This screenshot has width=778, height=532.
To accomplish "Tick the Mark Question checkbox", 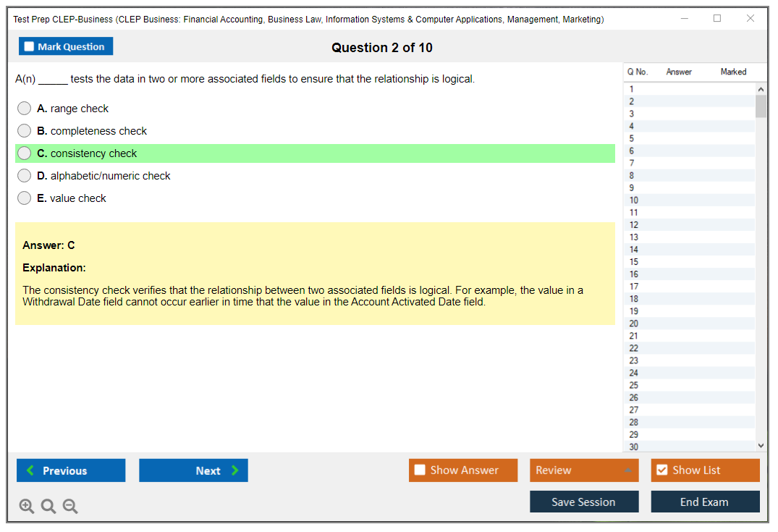I will point(30,47).
